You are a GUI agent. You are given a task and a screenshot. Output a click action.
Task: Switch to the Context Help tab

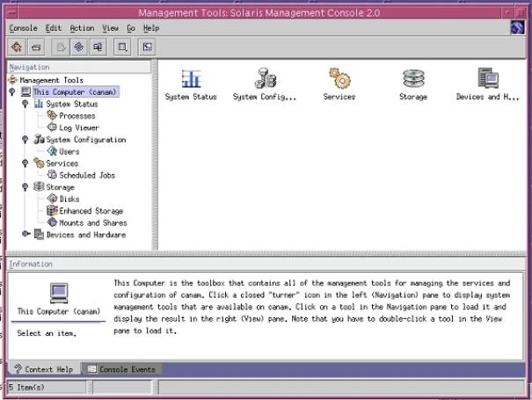click(x=44, y=369)
